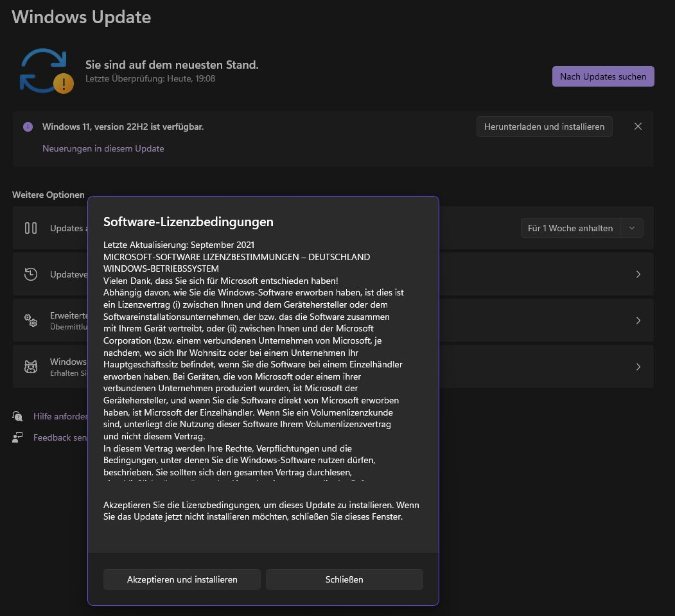
Task: Click the purple info icon beside Windows 11 version 22H2
Action: (x=28, y=127)
